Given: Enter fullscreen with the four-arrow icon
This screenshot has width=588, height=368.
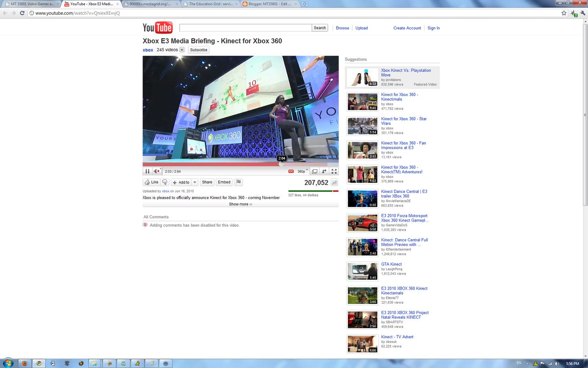Looking at the screenshot, I should [x=334, y=171].
